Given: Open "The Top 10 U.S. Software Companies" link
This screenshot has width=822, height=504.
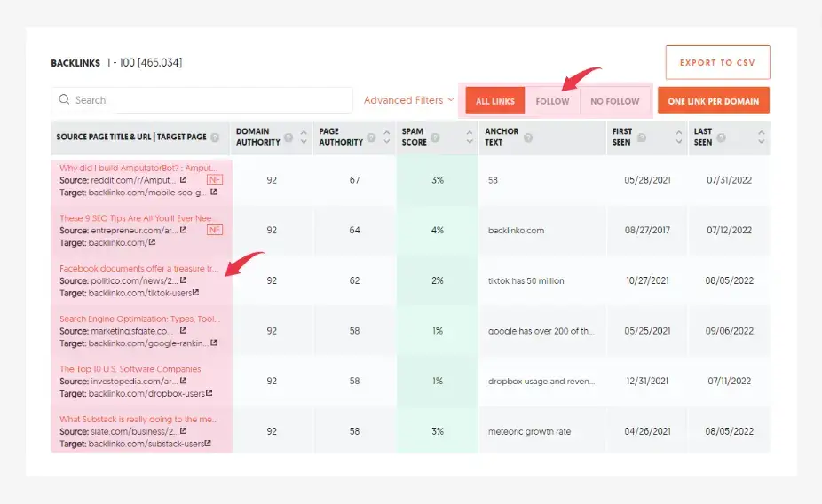Looking at the screenshot, I should (130, 369).
